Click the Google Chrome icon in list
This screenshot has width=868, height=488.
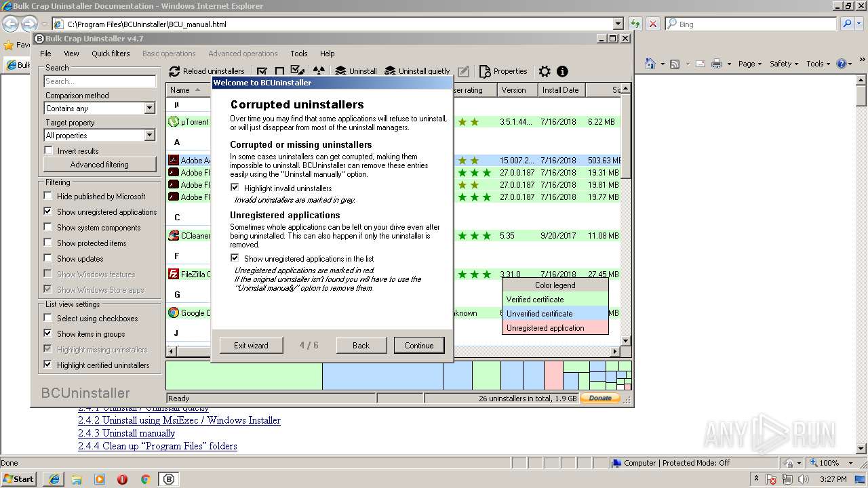point(174,313)
